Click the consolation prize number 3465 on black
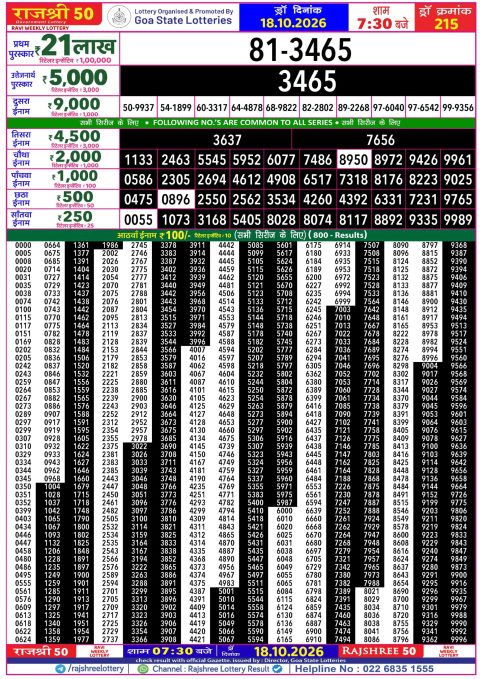480x679 pixels. click(x=307, y=81)
